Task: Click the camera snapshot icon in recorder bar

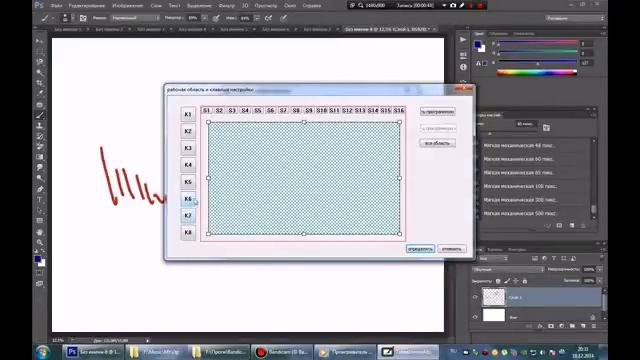Action: pos(453,5)
